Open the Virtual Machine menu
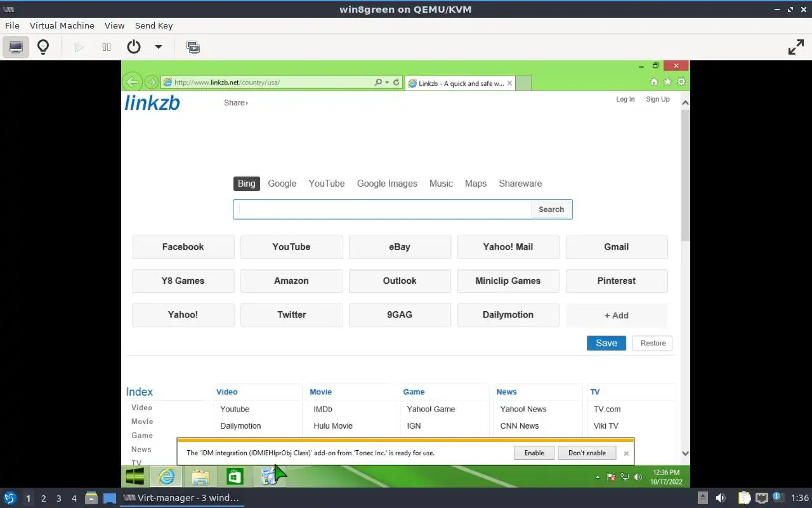This screenshot has height=508, width=812. [x=62, y=25]
